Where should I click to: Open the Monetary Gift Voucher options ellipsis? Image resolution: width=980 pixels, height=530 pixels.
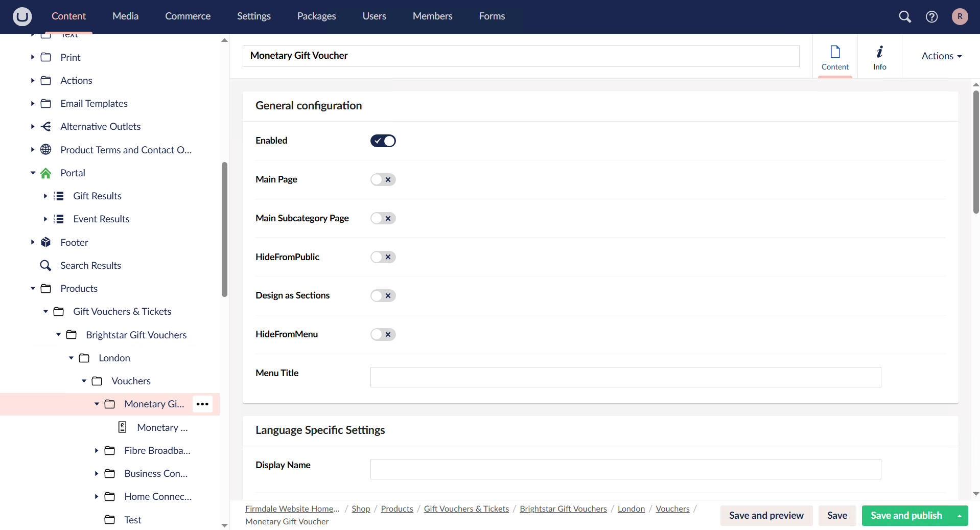[x=202, y=404]
